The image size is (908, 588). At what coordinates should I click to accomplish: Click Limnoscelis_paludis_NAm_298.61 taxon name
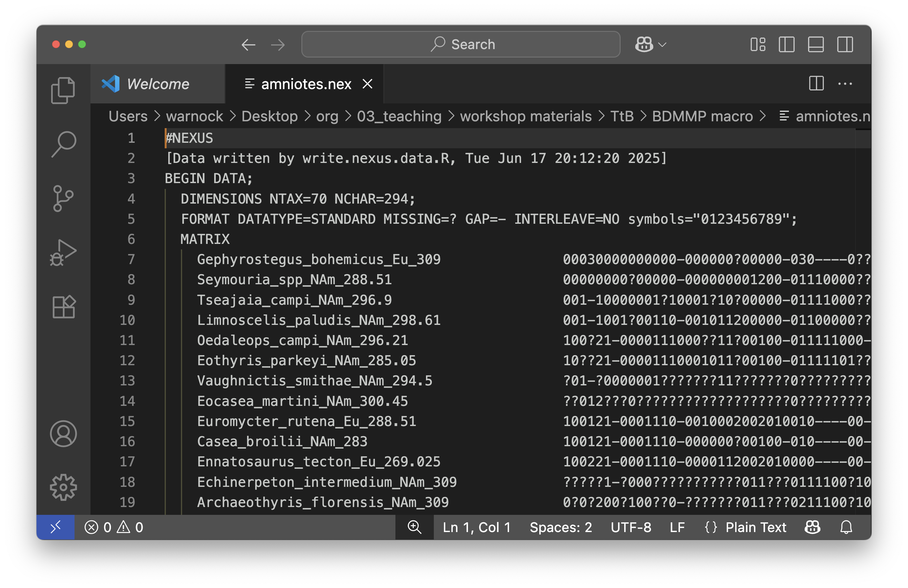(319, 320)
